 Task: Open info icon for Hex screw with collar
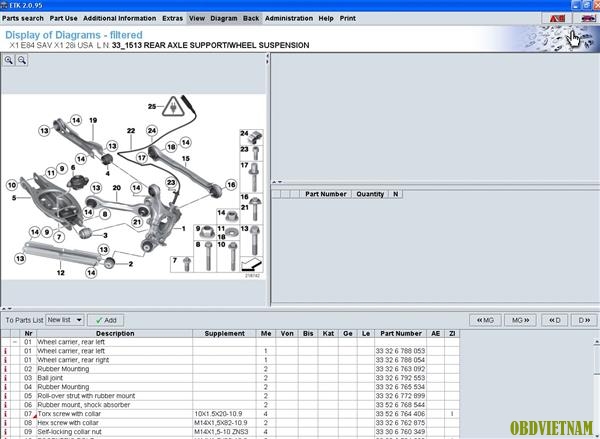point(5,423)
